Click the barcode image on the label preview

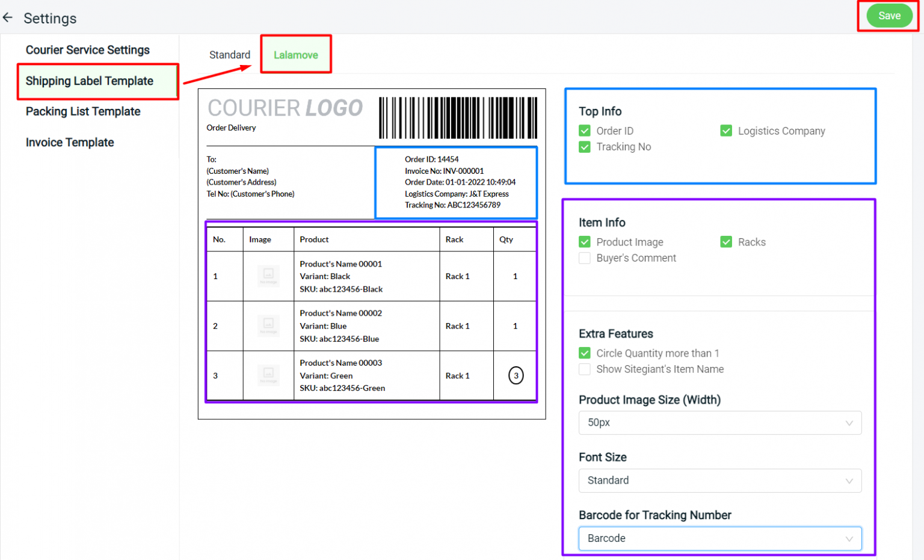point(457,118)
